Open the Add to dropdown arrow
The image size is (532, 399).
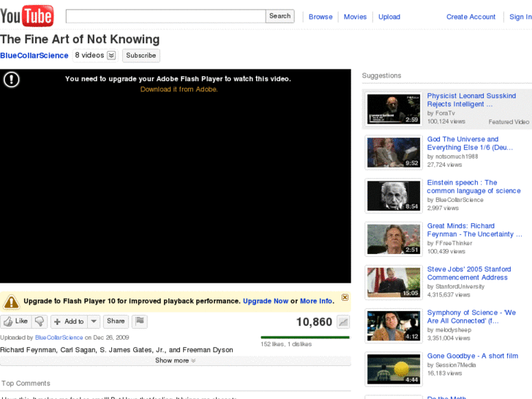[94, 321]
